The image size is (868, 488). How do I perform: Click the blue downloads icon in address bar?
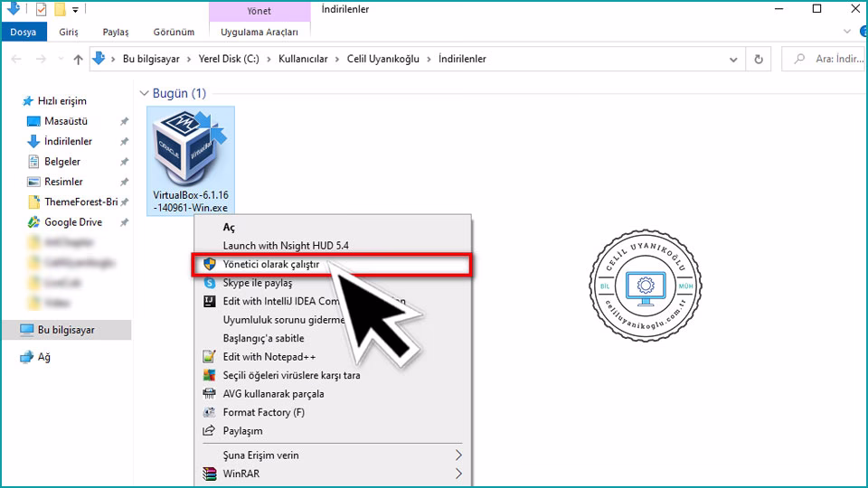(x=99, y=58)
